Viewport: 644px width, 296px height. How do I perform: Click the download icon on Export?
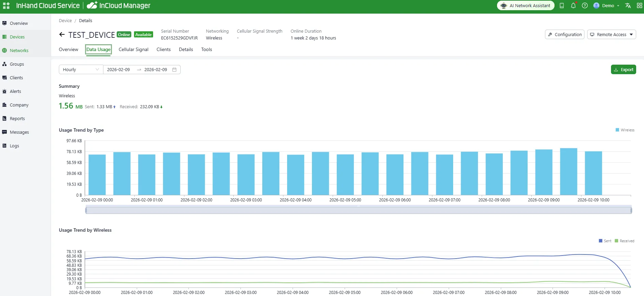coord(616,69)
